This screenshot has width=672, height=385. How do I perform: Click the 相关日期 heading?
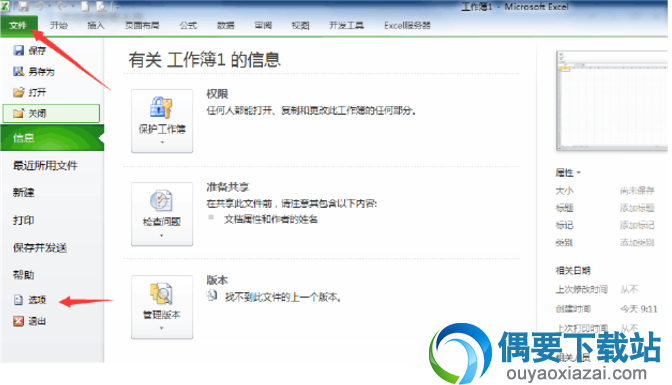(x=573, y=271)
